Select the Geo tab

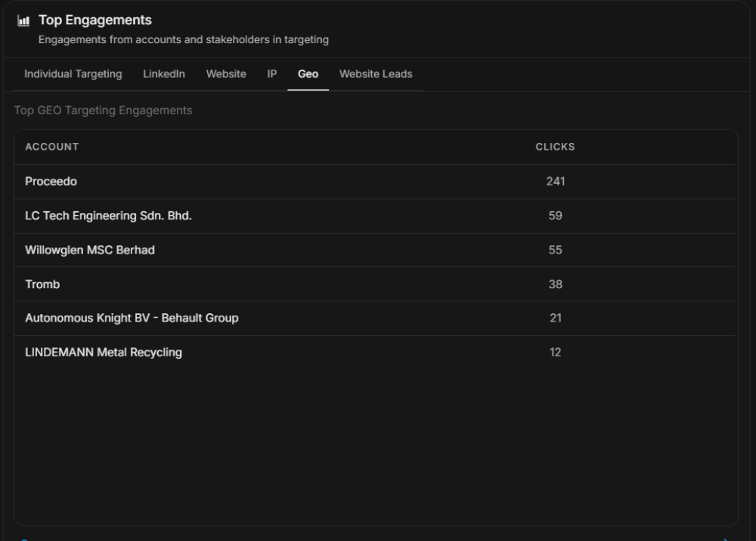308,74
